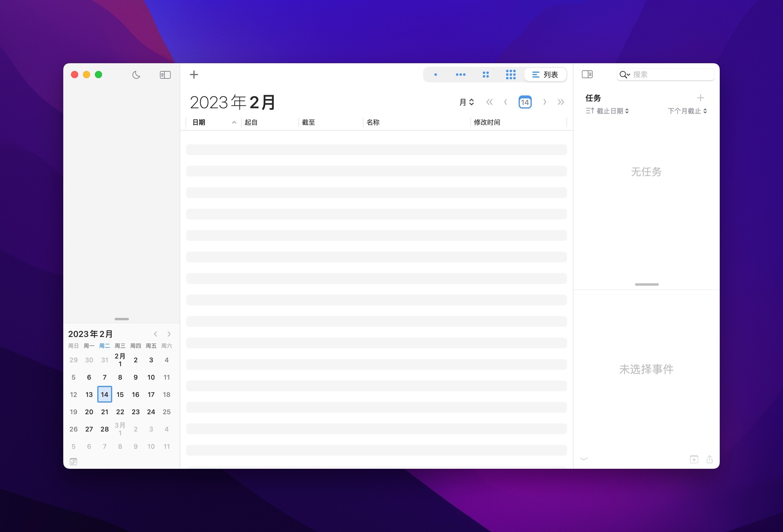The image size is (783, 532).
Task: Switch to nine-dot year grid view
Action: click(511, 75)
